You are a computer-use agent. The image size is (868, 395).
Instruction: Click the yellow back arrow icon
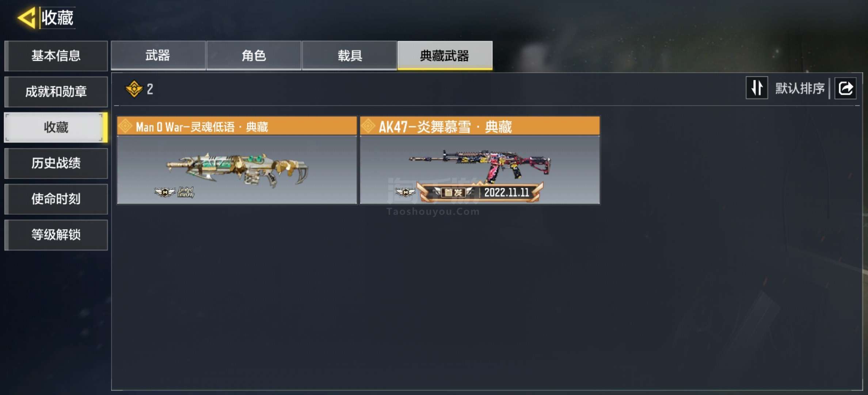point(27,18)
